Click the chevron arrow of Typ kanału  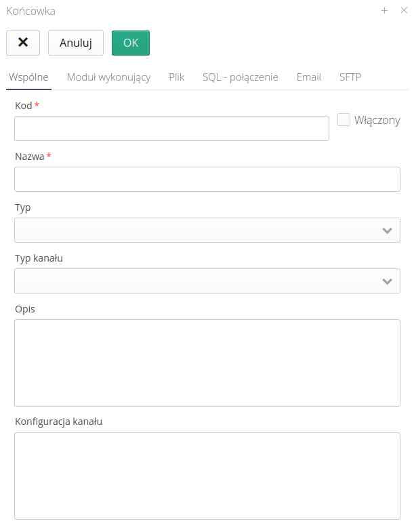tap(388, 281)
